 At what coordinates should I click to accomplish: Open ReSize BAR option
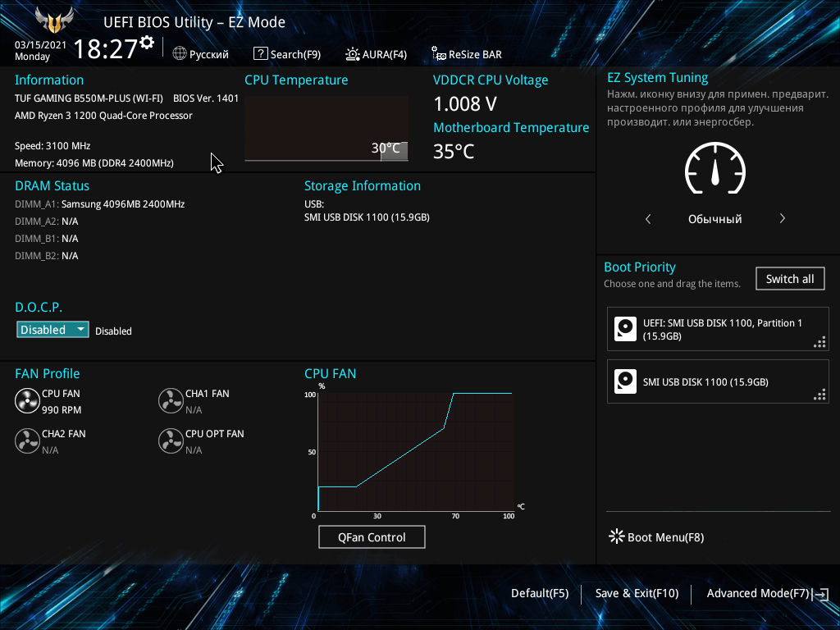(x=475, y=55)
